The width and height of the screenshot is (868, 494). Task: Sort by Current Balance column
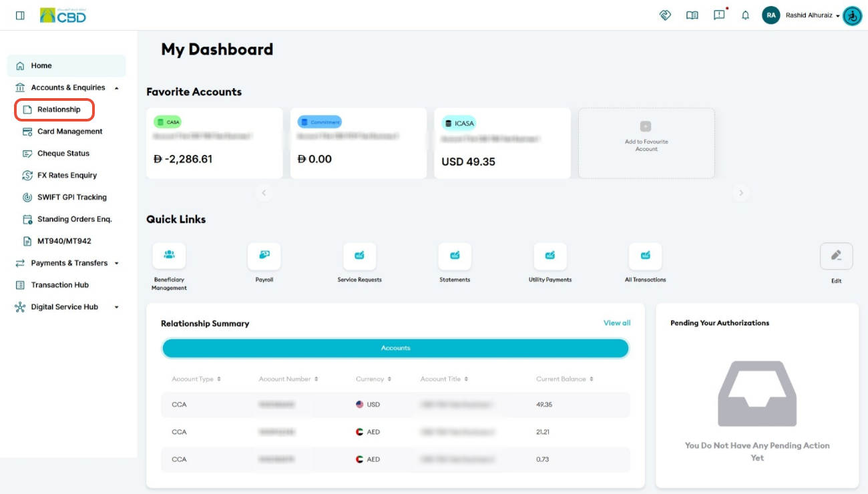(x=565, y=379)
